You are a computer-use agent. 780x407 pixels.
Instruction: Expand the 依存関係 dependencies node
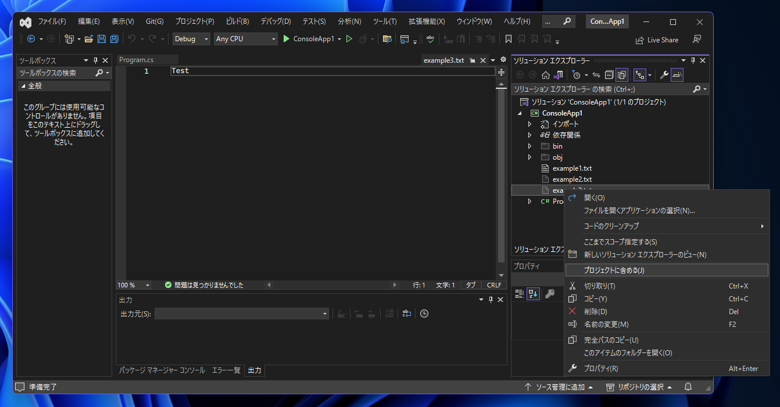point(530,135)
